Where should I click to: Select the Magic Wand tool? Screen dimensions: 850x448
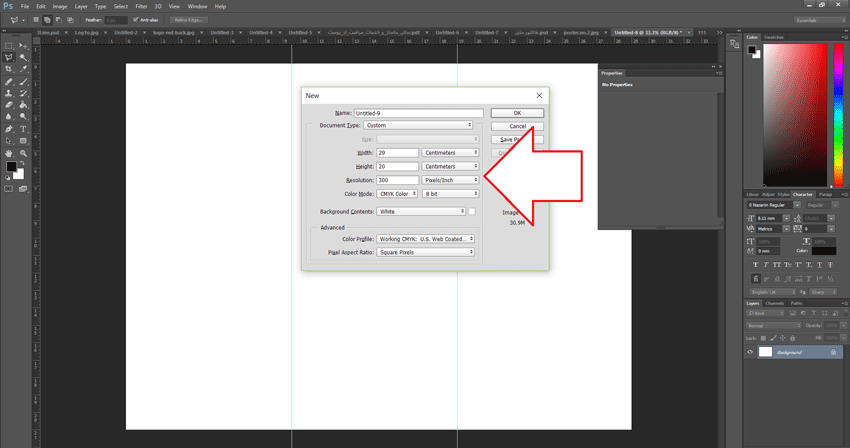[x=23, y=57]
